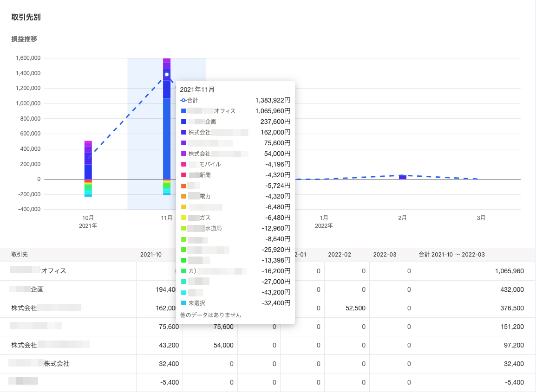Click the -400,000 y-axis label

(x=29, y=209)
